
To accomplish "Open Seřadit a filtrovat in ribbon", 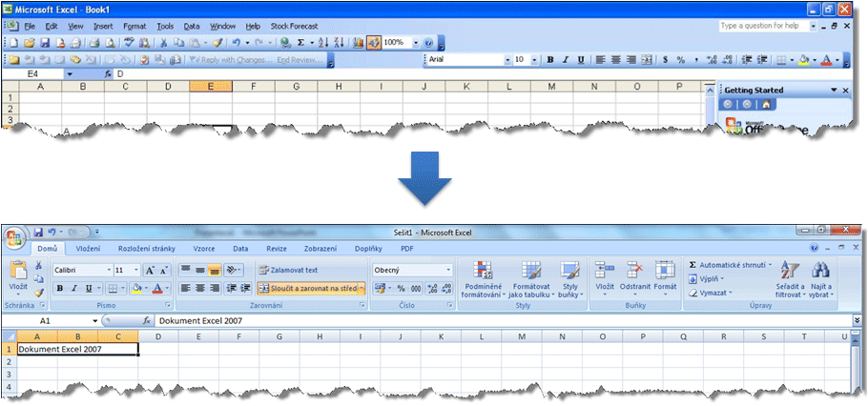I will click(x=790, y=278).
